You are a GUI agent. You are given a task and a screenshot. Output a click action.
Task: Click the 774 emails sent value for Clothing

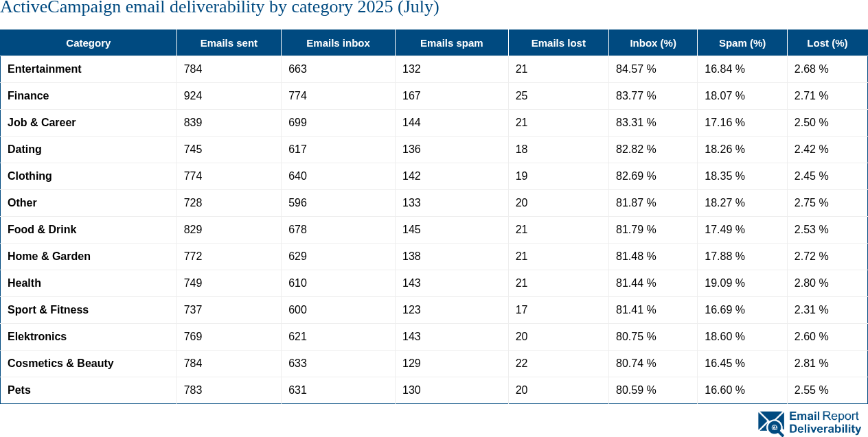pyautogui.click(x=193, y=176)
